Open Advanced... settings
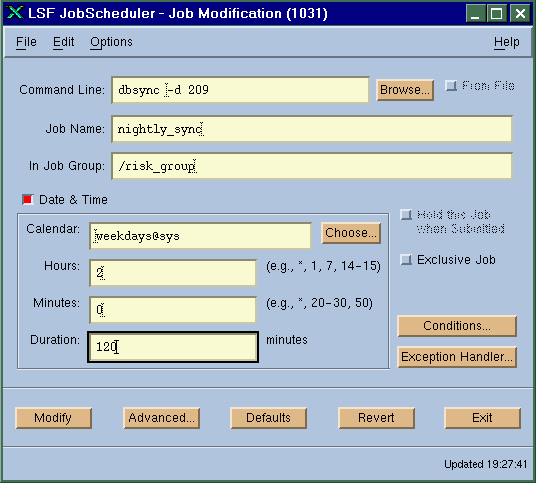536x483 pixels. [x=161, y=418]
